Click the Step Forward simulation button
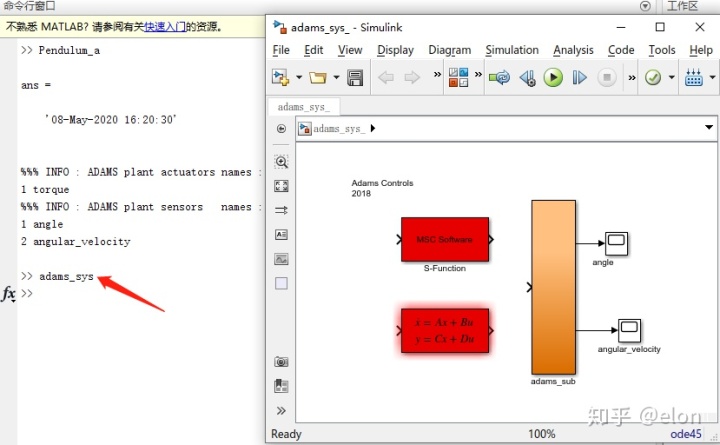Screen dimensions: 720x445 pyautogui.click(x=579, y=78)
